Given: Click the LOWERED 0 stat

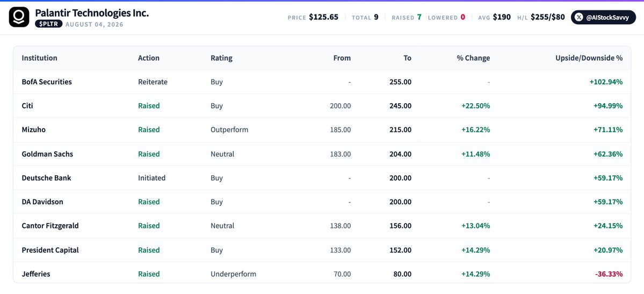Looking at the screenshot, I should point(446,17).
